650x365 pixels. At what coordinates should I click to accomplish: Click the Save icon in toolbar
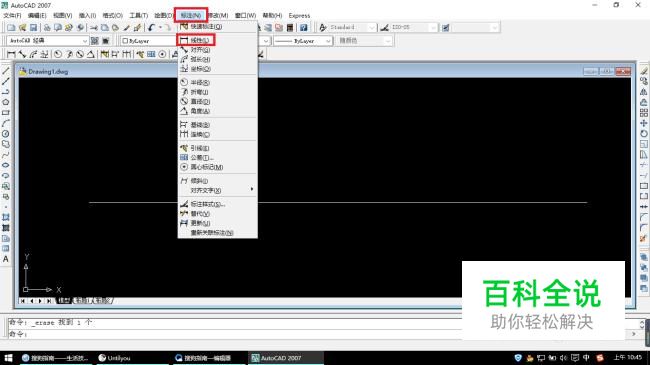click(33, 28)
